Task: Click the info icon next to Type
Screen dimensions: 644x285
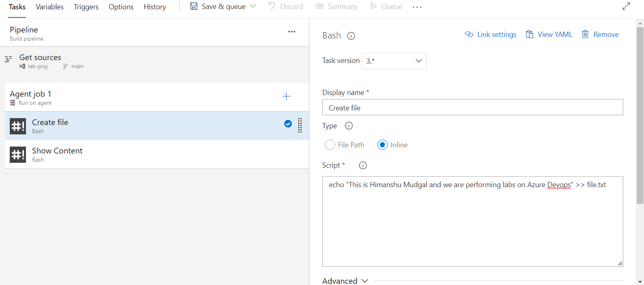Action: pyautogui.click(x=349, y=126)
